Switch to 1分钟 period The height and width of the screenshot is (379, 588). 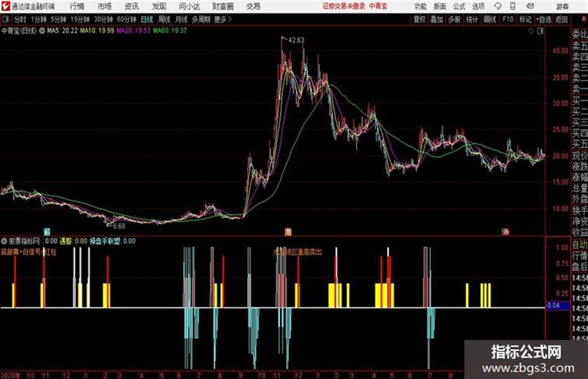38,19
